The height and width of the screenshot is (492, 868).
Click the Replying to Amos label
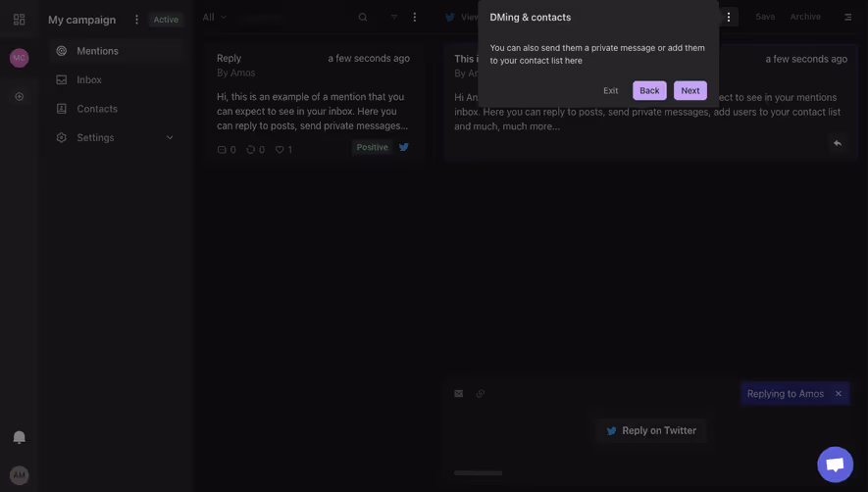coord(785,393)
